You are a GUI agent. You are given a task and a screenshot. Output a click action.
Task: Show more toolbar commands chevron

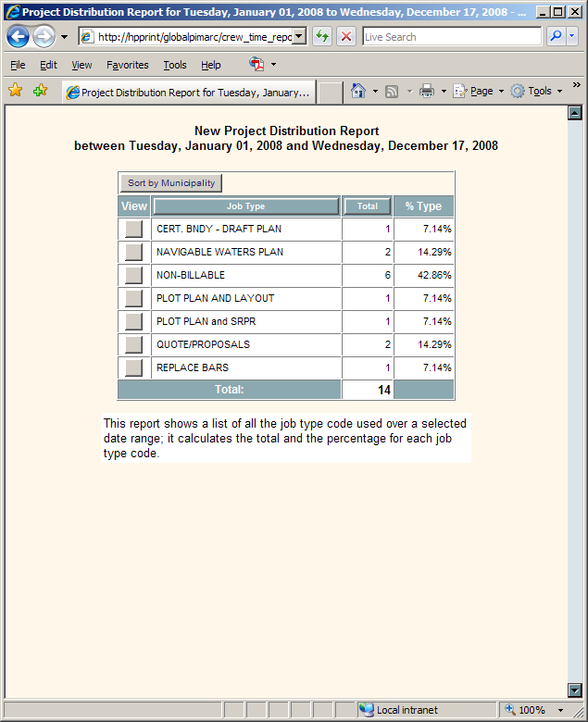(x=576, y=85)
